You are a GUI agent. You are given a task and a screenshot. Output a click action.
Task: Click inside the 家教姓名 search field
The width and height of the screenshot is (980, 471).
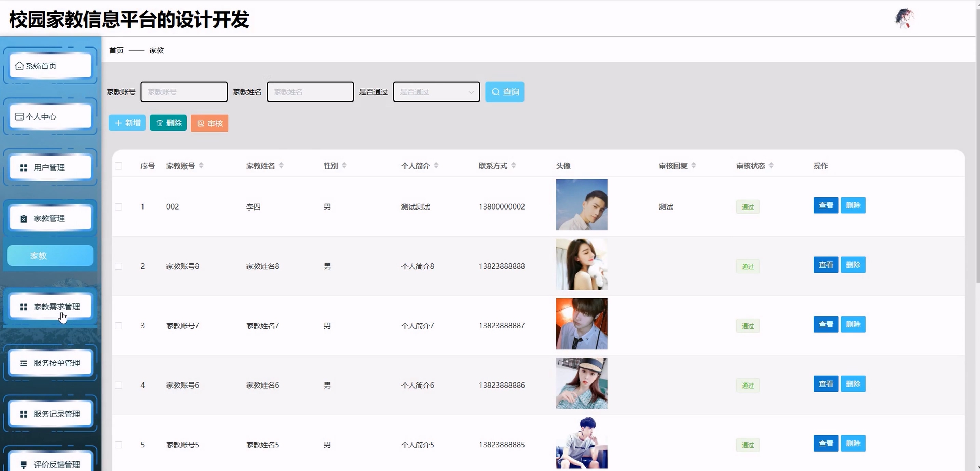tap(310, 92)
